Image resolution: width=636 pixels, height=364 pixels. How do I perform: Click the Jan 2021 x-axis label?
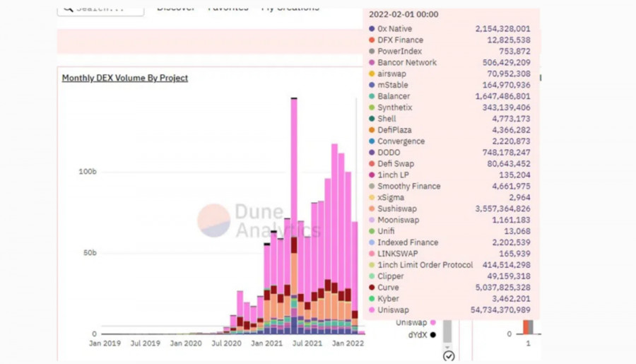(266, 344)
